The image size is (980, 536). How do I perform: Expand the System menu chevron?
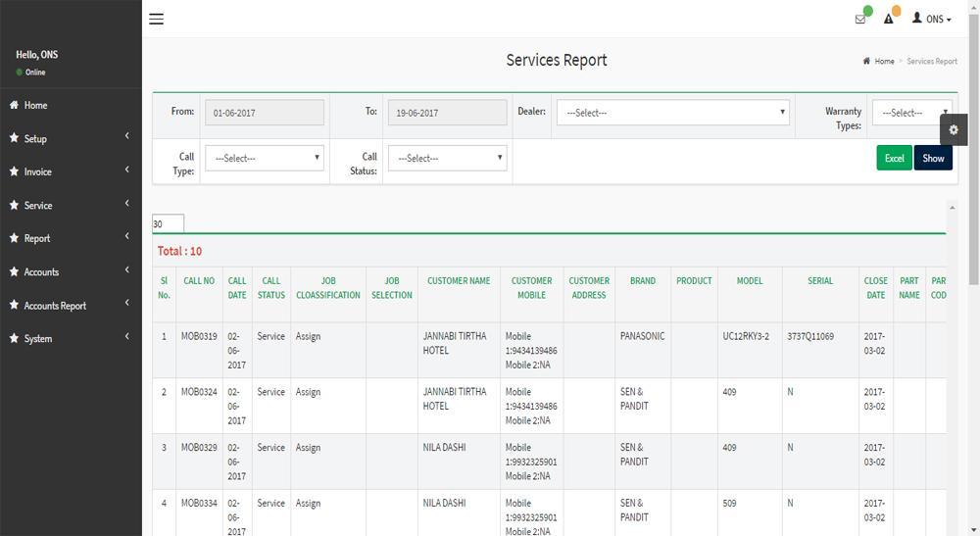[x=126, y=336]
